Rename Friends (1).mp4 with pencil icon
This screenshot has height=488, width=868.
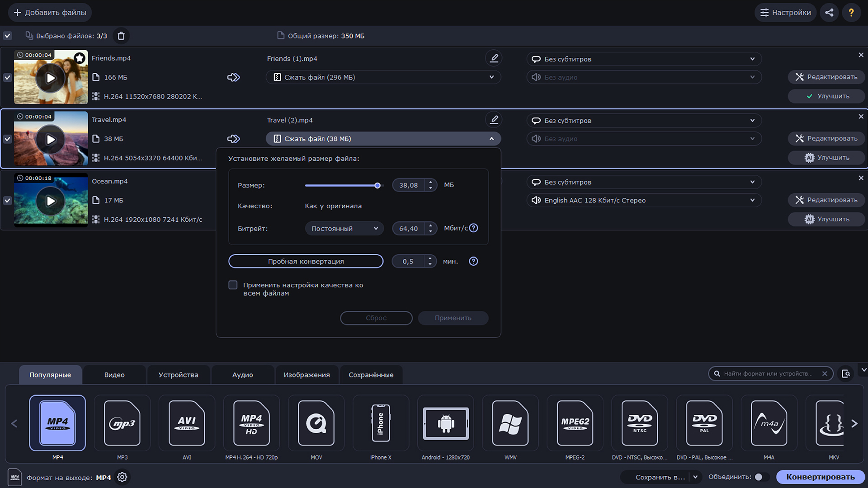pos(494,58)
